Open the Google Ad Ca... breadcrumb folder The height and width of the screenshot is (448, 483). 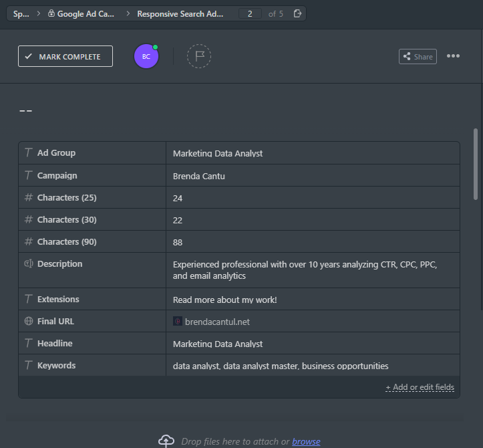click(86, 14)
